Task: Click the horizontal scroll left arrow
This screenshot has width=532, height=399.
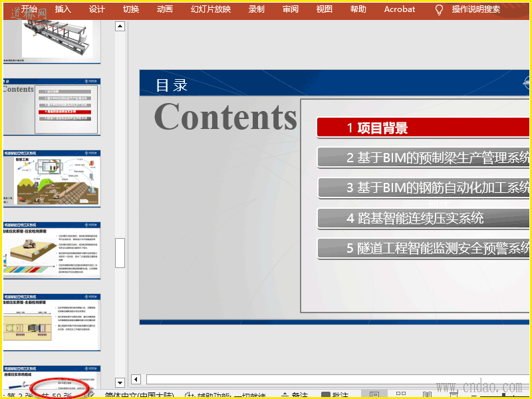Action: point(136,379)
